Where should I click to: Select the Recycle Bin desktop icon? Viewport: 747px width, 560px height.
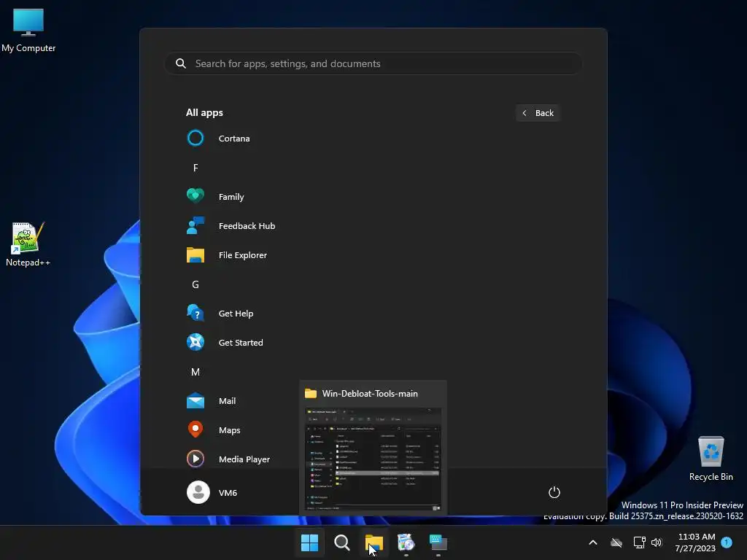coord(711,459)
